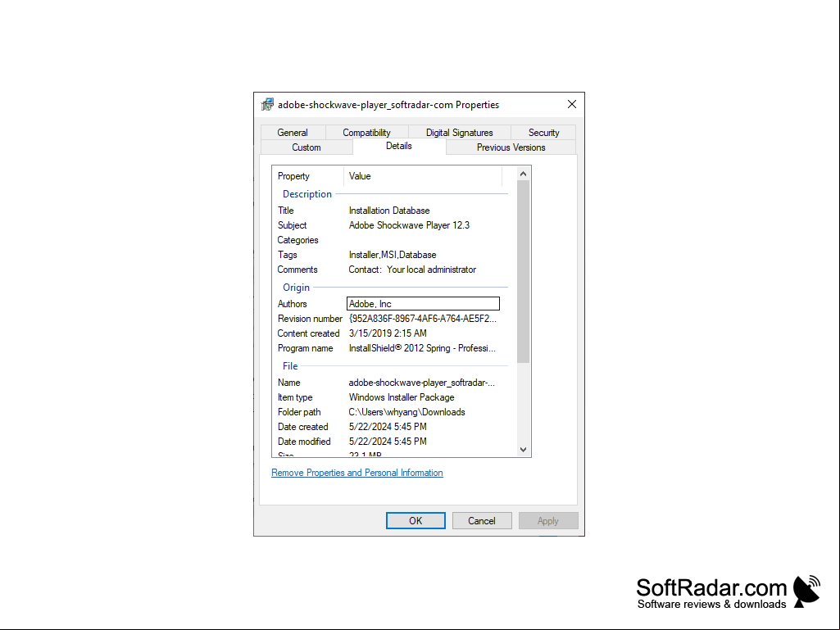Click the Apply button
840x630 pixels.
coord(548,521)
